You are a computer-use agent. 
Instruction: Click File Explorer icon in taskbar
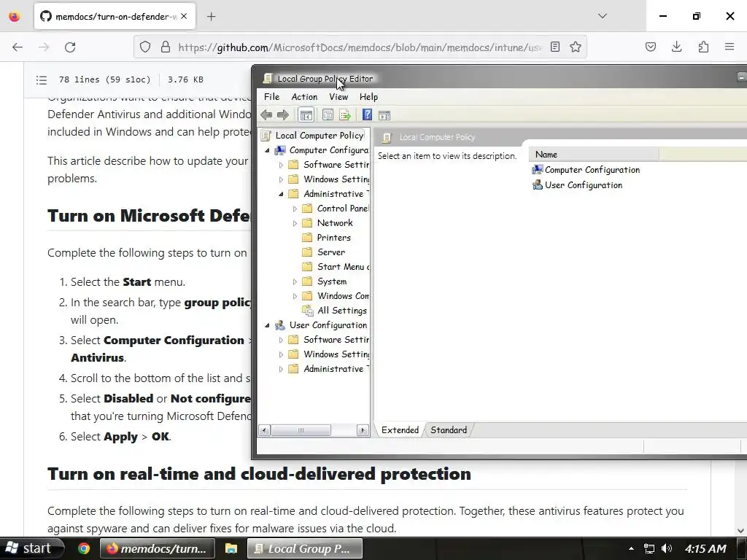pos(231,548)
